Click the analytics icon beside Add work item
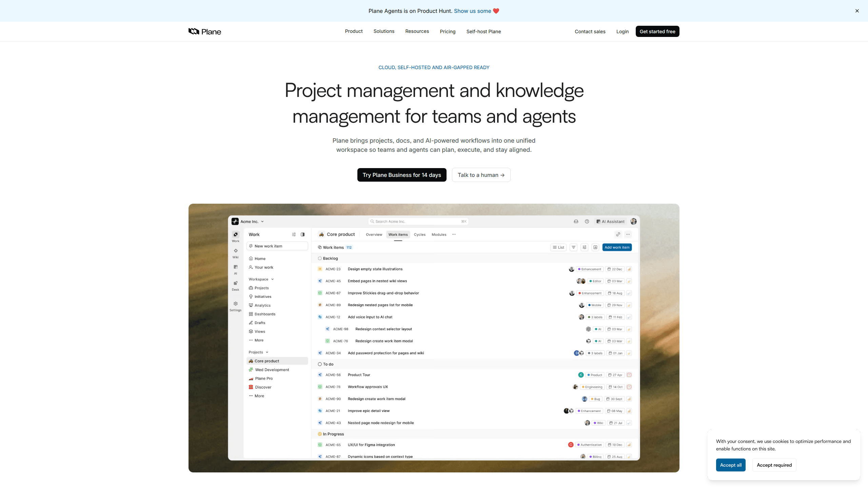 [595, 247]
